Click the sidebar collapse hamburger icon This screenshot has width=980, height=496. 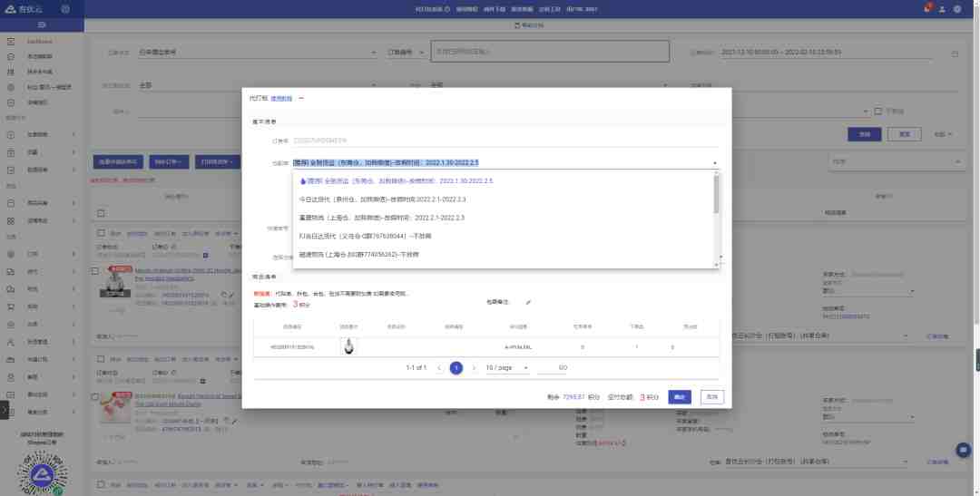click(x=42, y=25)
